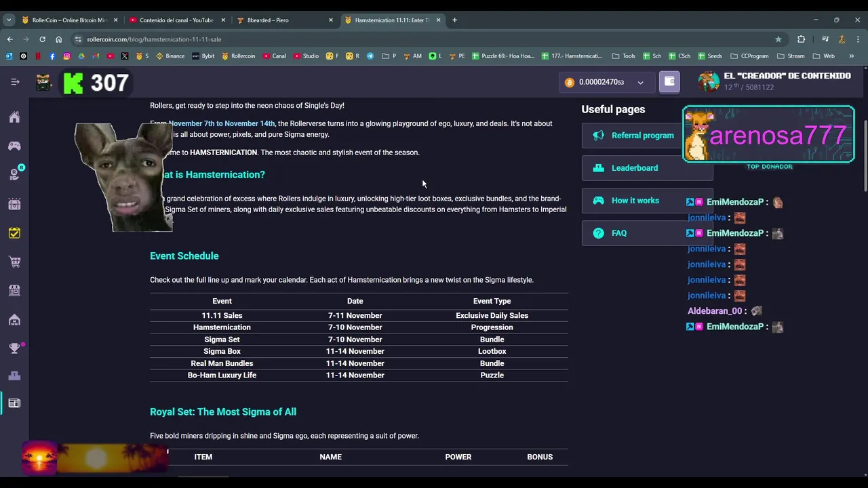The height and width of the screenshot is (488, 868).
Task: Open the news blog sidebar icon
Action: point(14,403)
